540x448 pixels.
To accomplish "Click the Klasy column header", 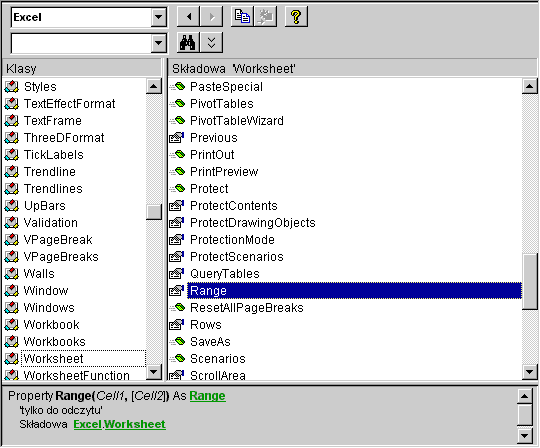I will [82, 69].
